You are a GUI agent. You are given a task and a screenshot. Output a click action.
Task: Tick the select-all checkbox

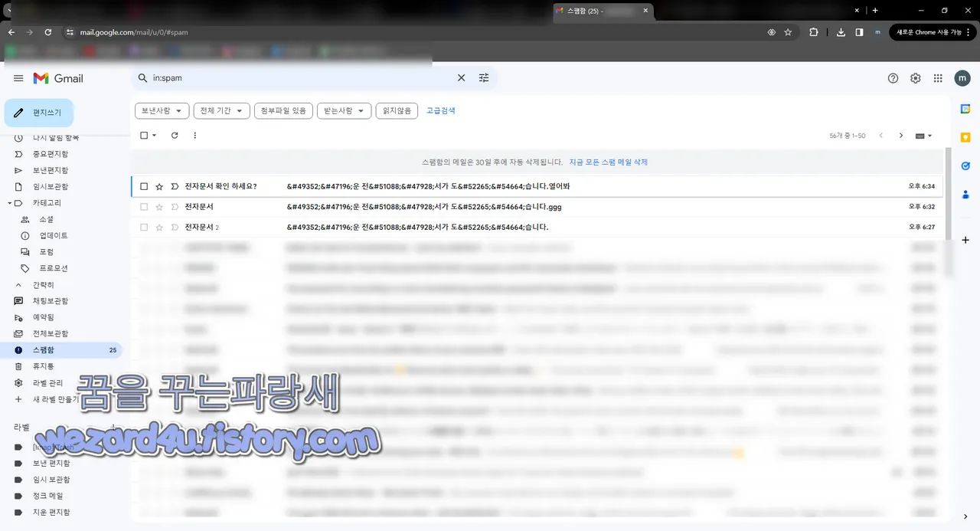(144, 136)
